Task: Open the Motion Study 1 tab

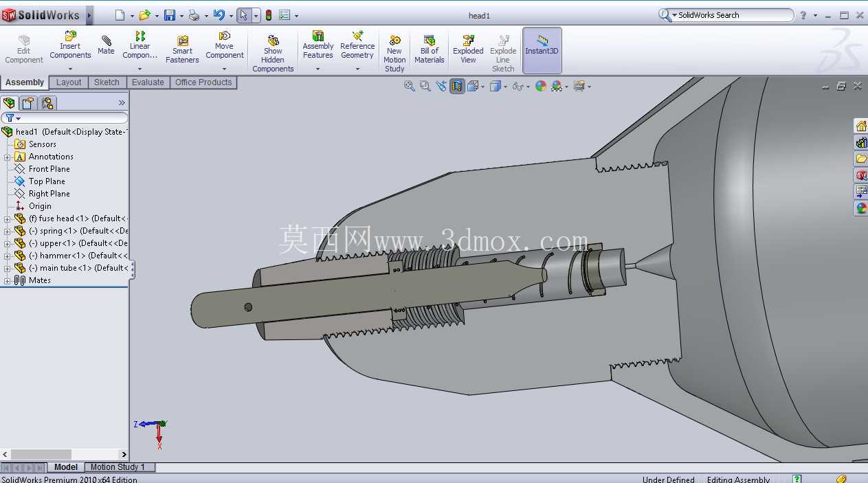Action: click(x=118, y=467)
